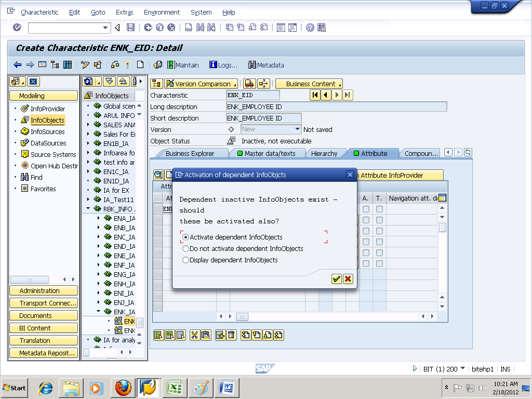This screenshot has height=399, width=532.
Task: Open Excel from the taskbar
Action: tap(175, 388)
